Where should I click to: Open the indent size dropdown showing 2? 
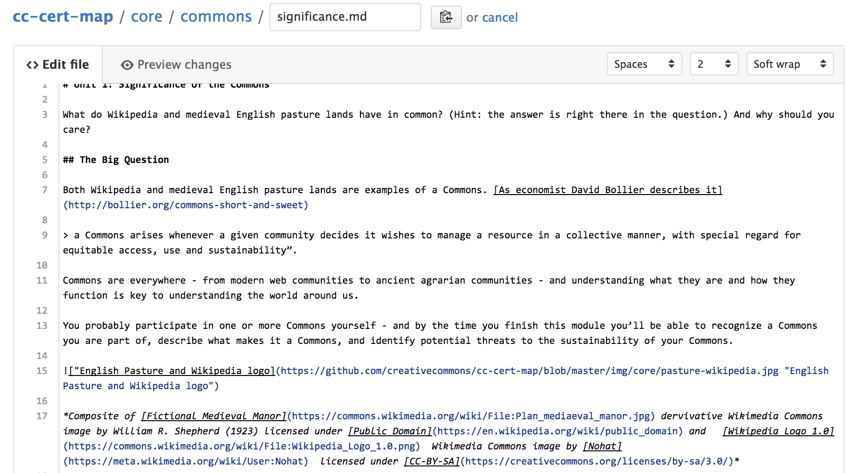click(x=713, y=64)
